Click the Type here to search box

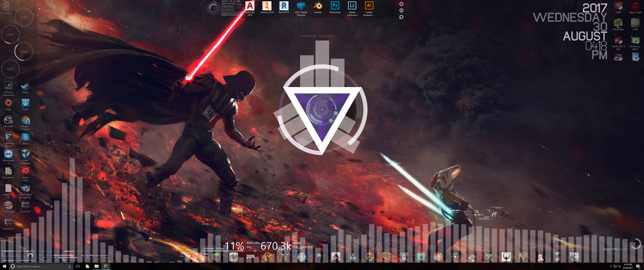coord(41,266)
